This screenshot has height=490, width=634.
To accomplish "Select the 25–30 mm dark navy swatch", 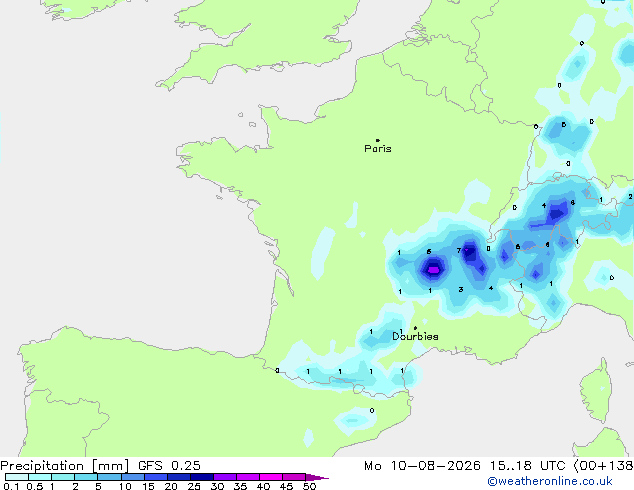I will click(x=202, y=477).
